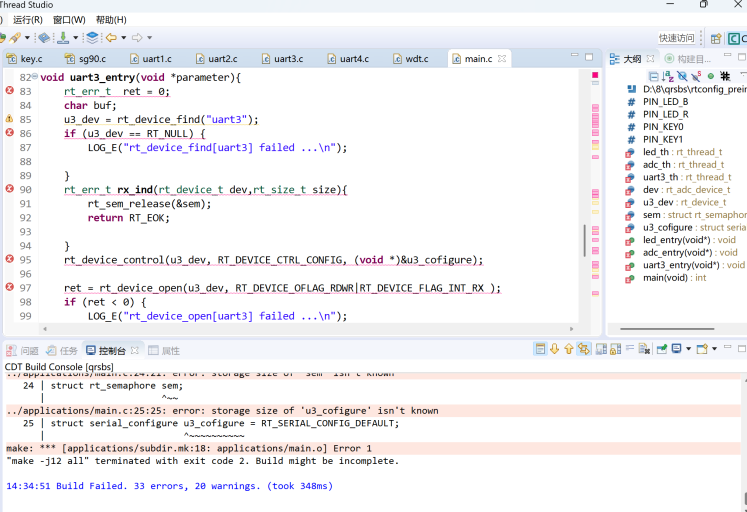Click the editor vertical scrollbar thumb
747x512 pixels.
tap(585, 241)
